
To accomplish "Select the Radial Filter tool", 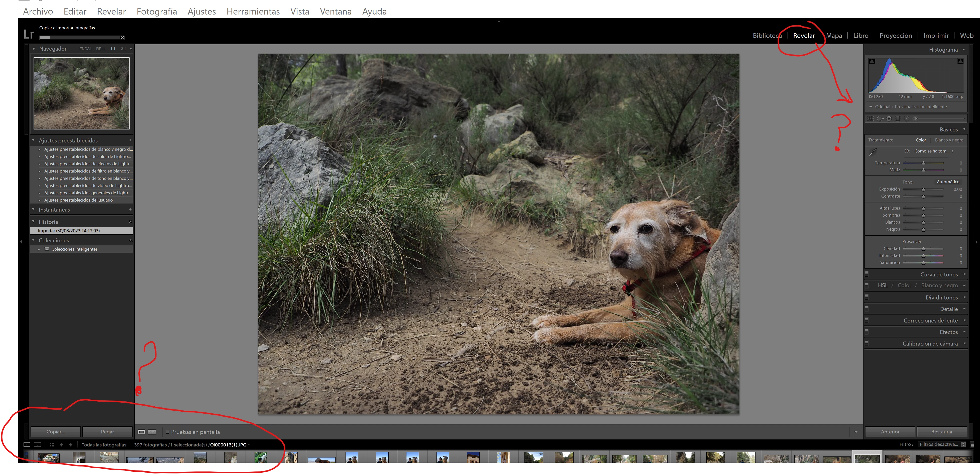I will click(x=906, y=119).
